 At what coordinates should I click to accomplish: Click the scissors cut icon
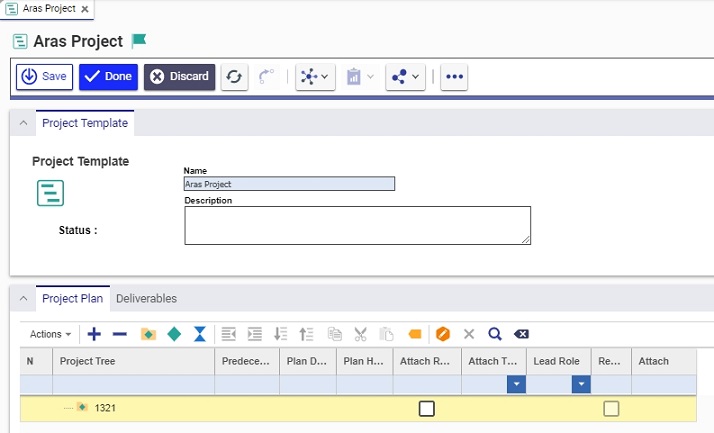[x=360, y=334]
